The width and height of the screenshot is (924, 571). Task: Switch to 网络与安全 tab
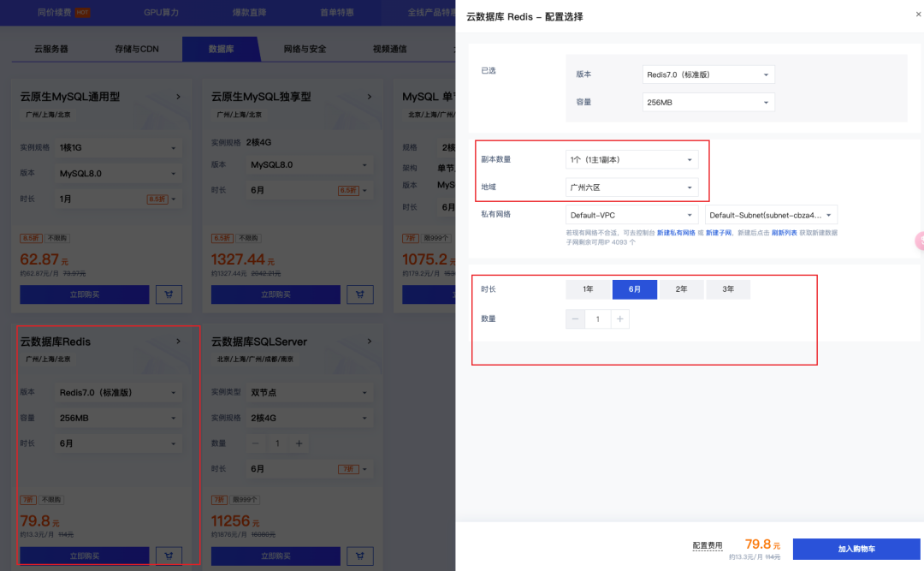coord(305,49)
